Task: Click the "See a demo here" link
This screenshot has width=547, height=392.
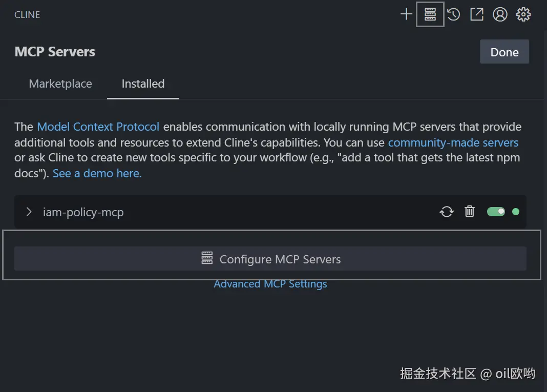Action: tap(97, 173)
